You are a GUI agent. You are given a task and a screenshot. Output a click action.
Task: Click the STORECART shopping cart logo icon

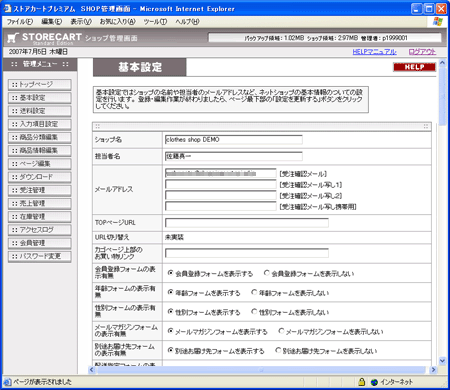click(x=12, y=38)
